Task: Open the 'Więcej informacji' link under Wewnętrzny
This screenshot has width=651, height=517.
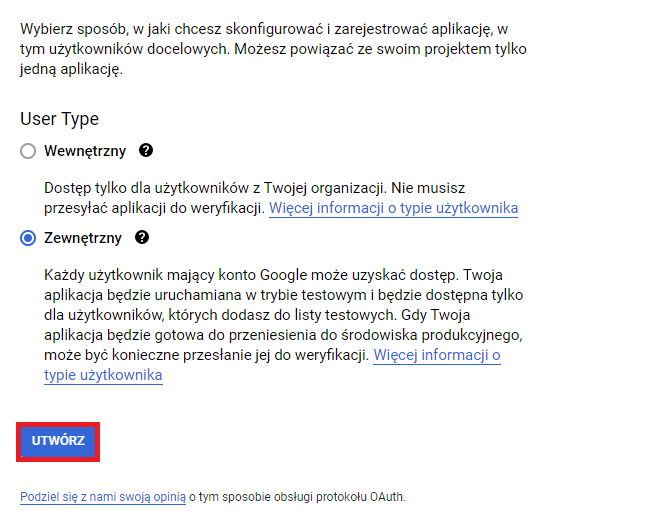Action: click(x=393, y=208)
